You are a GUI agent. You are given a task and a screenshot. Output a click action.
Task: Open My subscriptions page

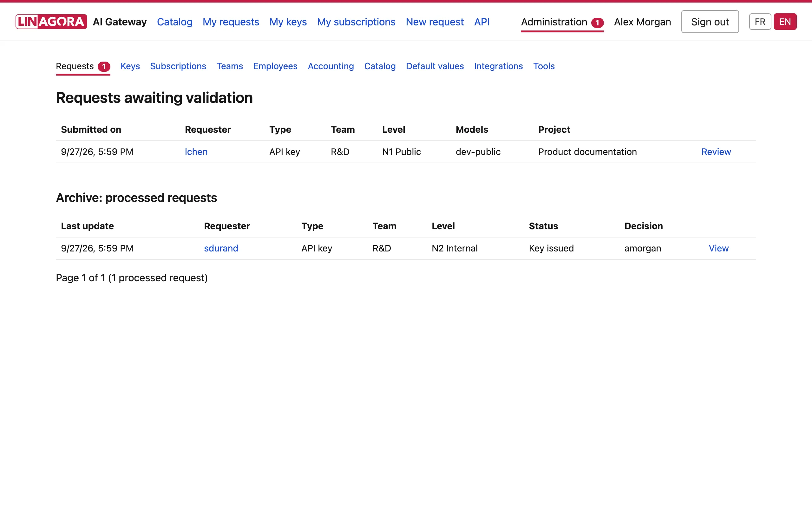356,22
